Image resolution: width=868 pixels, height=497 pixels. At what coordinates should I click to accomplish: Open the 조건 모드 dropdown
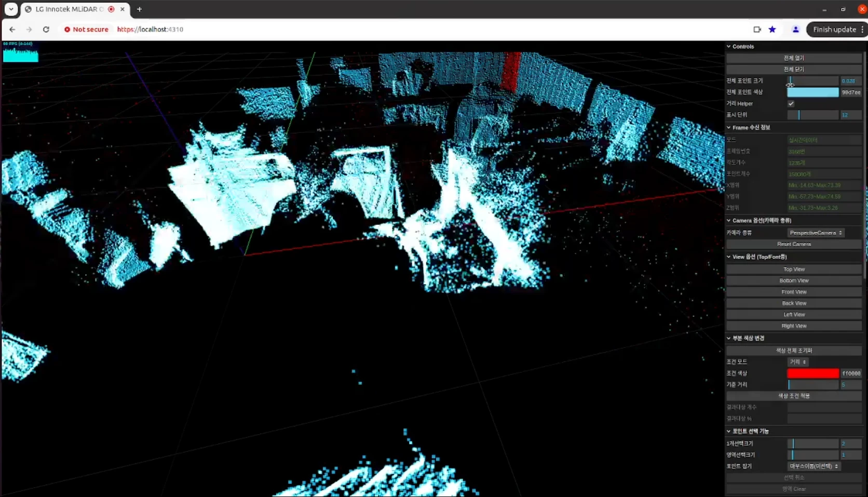[798, 362]
